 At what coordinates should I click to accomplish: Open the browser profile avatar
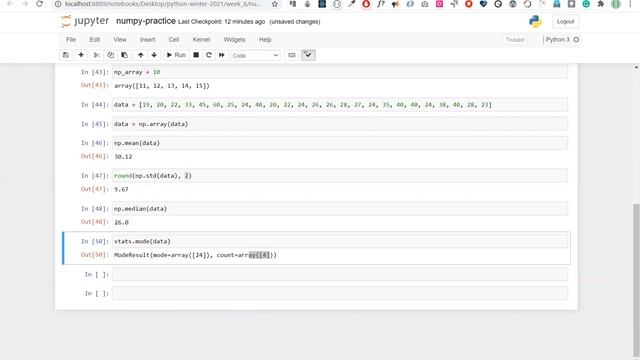coord(616,4)
